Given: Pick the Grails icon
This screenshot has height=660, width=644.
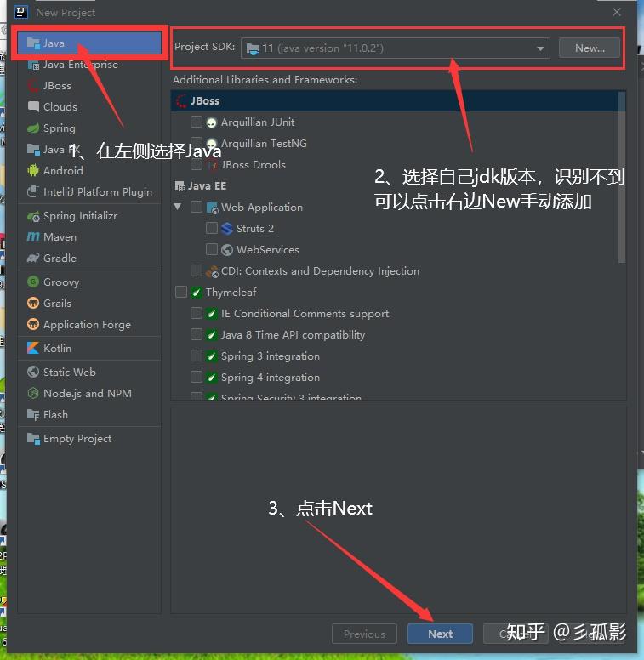Looking at the screenshot, I should tap(33, 303).
